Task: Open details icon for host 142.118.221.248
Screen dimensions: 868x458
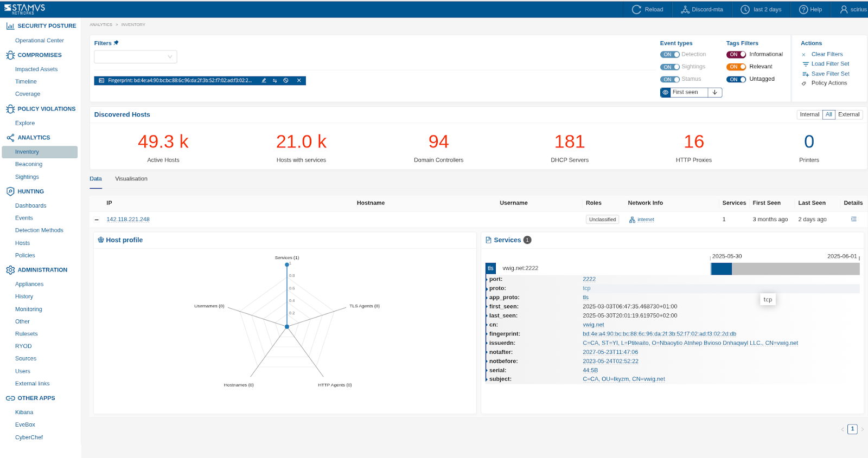Action: 853,219
